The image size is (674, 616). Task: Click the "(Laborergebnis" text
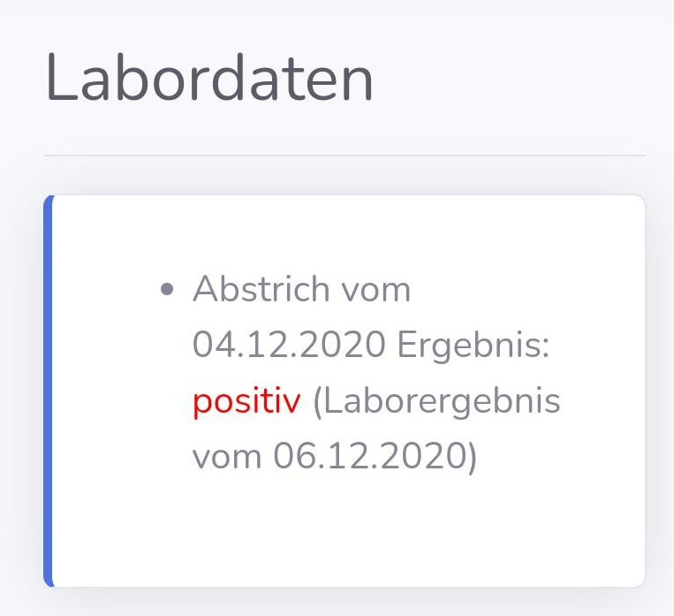pyautogui.click(x=437, y=401)
